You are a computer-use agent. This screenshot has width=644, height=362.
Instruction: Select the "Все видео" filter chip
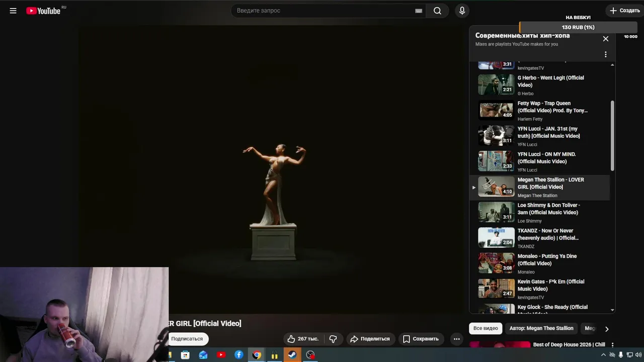(486, 328)
